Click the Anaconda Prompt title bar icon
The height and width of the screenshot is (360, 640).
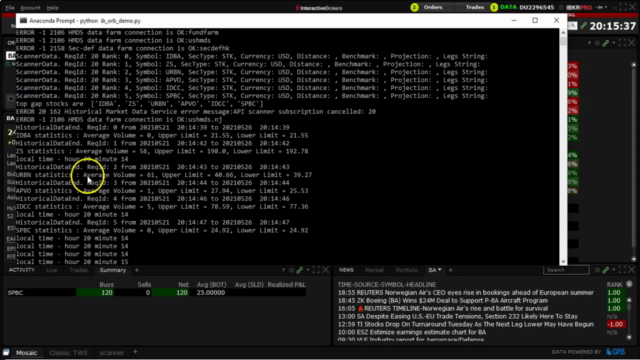coord(23,20)
